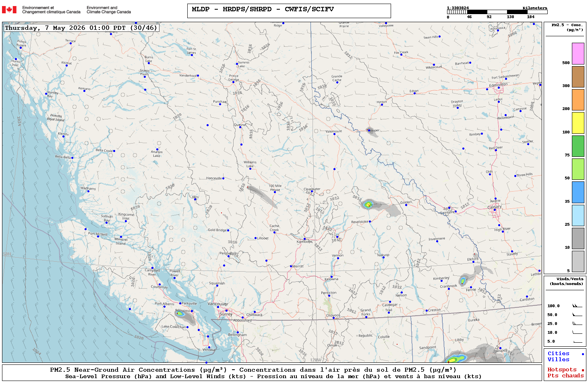Click the map timestamp label box

coord(81,28)
